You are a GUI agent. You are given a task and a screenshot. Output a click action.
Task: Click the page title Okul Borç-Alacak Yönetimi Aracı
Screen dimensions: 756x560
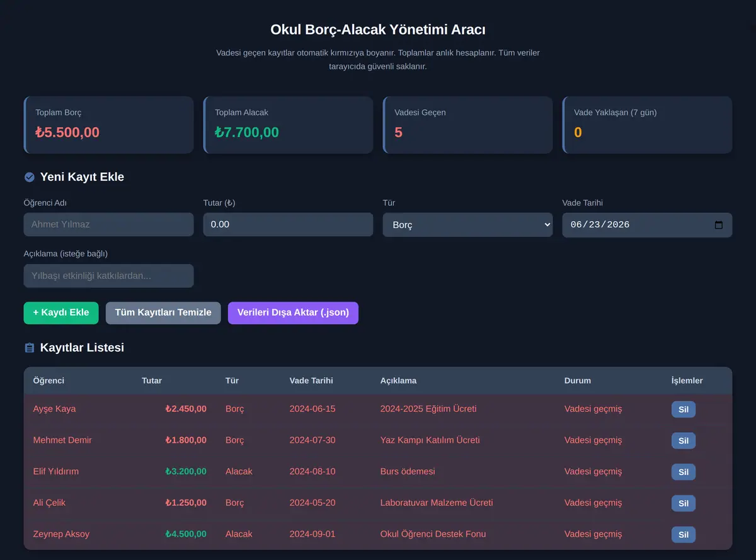click(x=378, y=30)
